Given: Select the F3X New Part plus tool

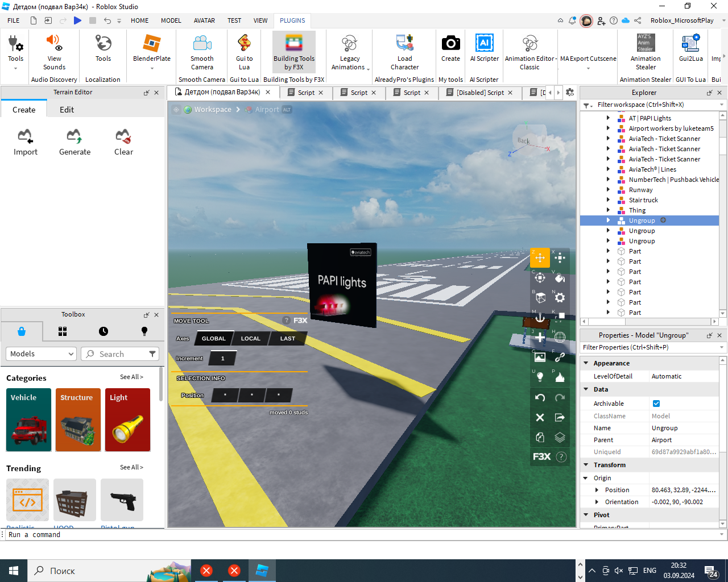Looking at the screenshot, I should tap(540, 337).
